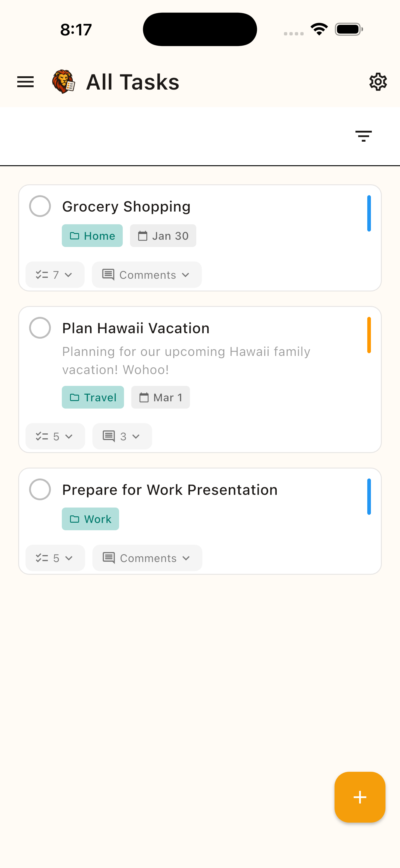
Task: Click the folder icon inside the Travel chip
Action: (x=75, y=397)
